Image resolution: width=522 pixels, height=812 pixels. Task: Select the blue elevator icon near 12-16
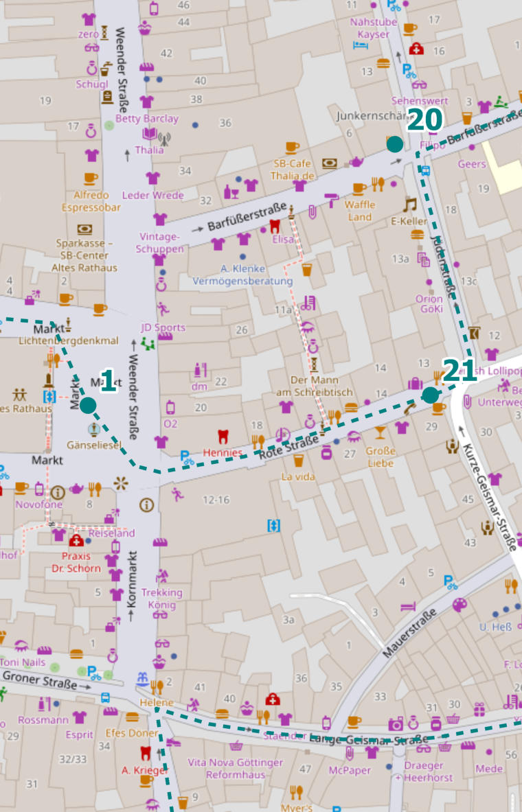coord(273,525)
